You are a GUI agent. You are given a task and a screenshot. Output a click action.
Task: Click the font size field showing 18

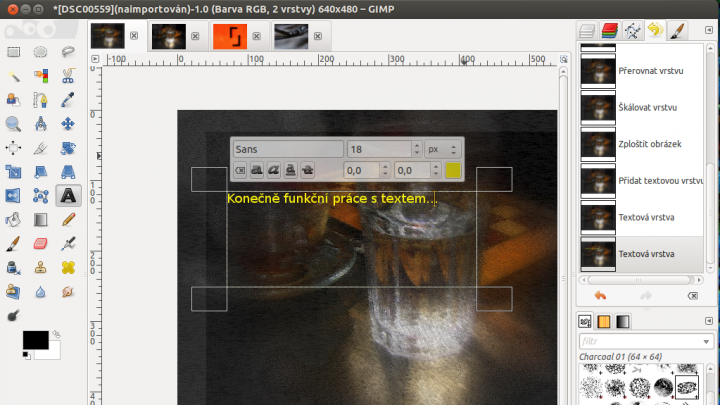tap(379, 149)
